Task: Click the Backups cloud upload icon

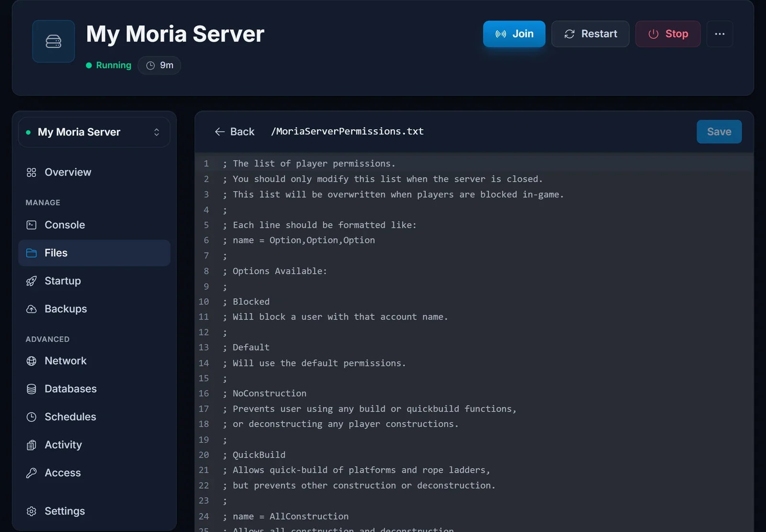Action: tap(32, 309)
